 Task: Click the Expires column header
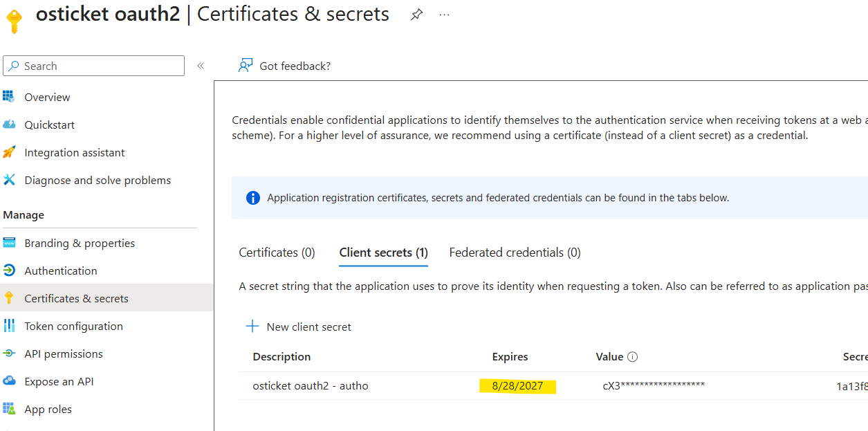pos(510,357)
